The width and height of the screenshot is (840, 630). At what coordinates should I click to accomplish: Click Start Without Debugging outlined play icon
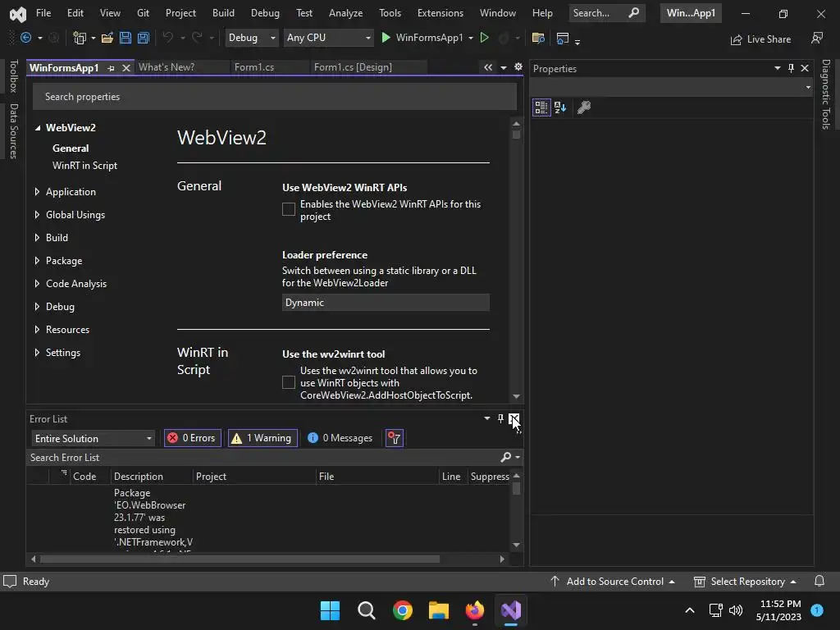484,38
